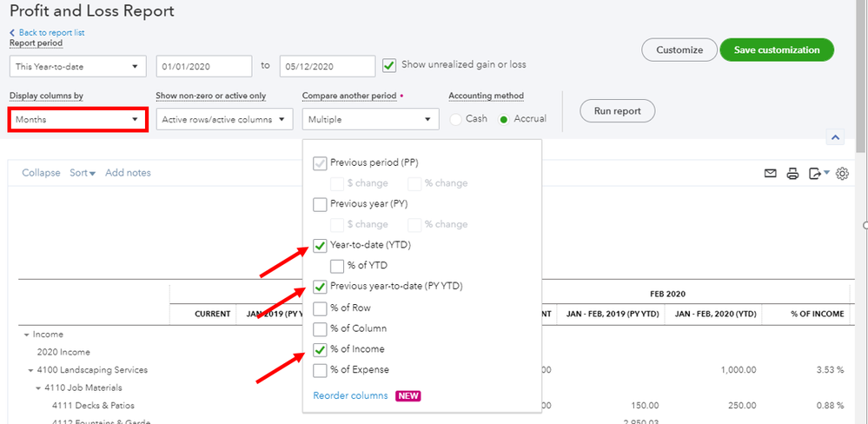Image resolution: width=868 pixels, height=424 pixels.
Task: Open the This Year-to-date report period dropdown
Action: [78, 66]
